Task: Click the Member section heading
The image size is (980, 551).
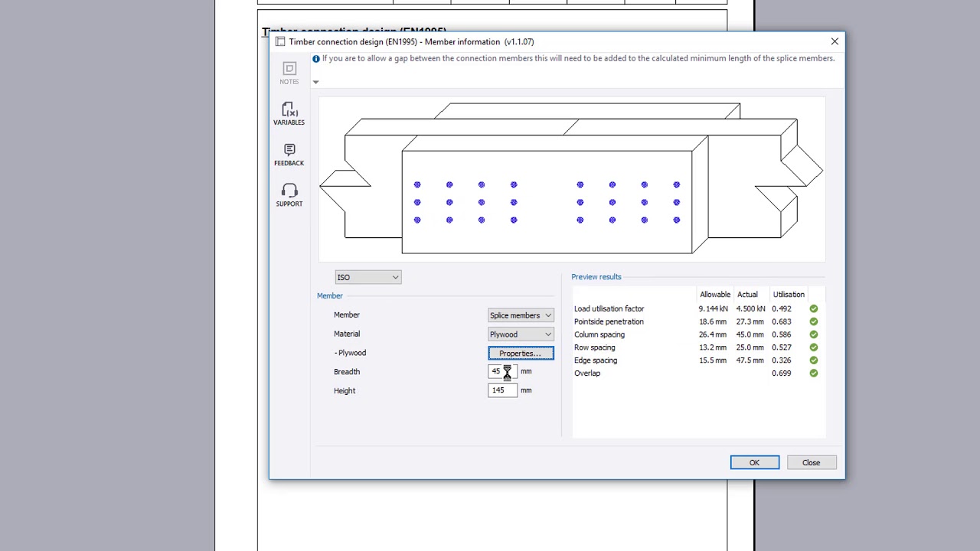Action: [x=330, y=296]
